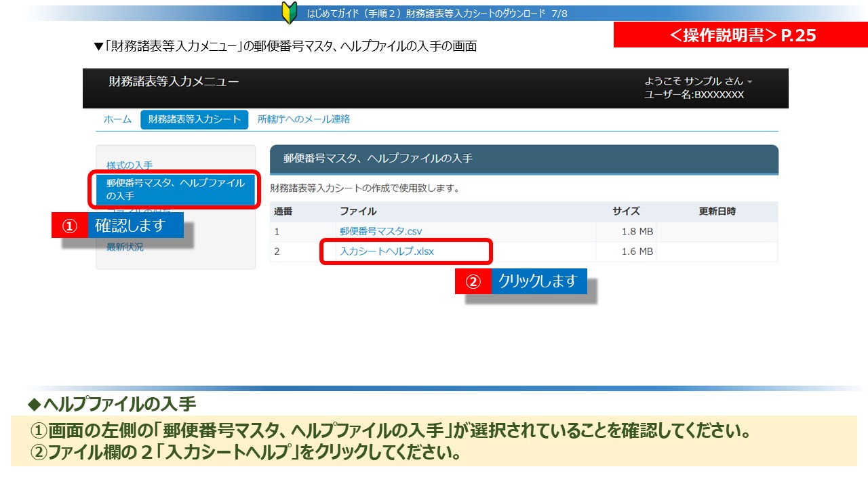The image size is (868, 488).
Task: Go to the ホーム tab
Action: (117, 119)
